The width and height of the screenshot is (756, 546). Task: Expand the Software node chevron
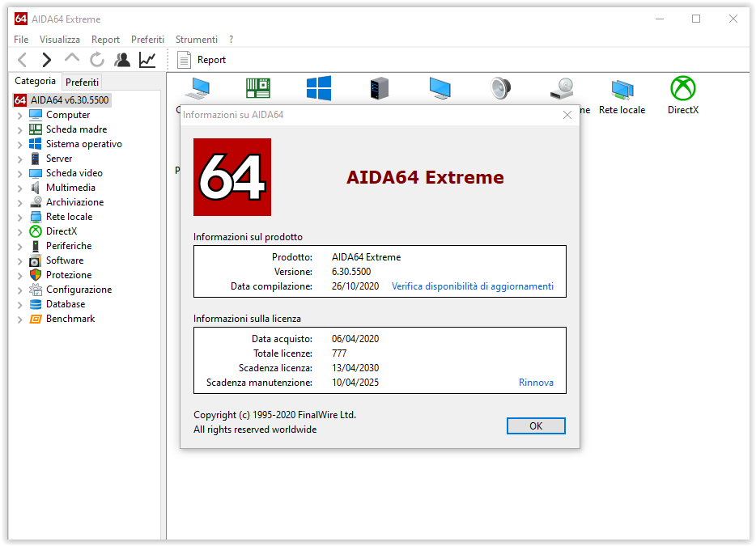coord(19,261)
